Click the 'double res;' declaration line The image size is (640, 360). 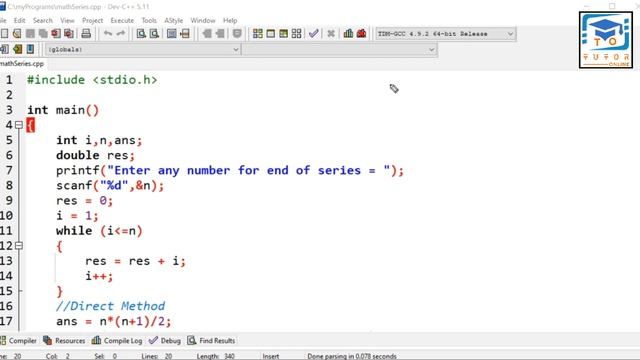click(96, 155)
